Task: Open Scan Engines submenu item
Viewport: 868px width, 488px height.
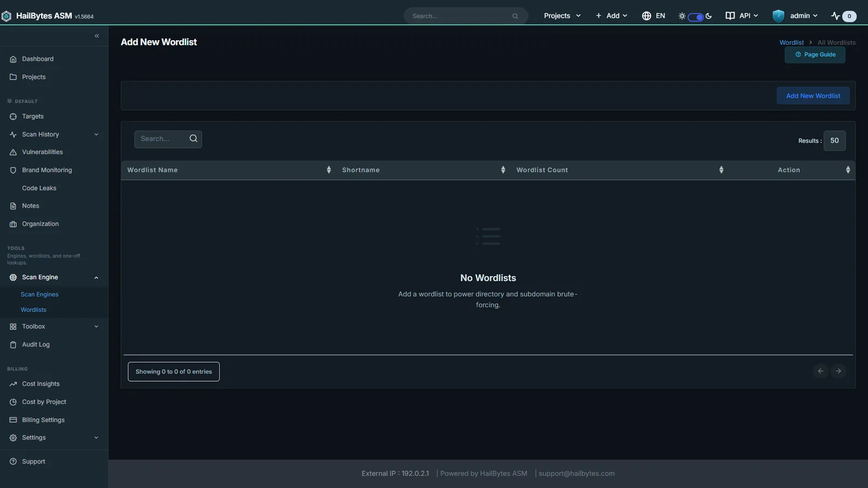Action: pyautogui.click(x=40, y=294)
